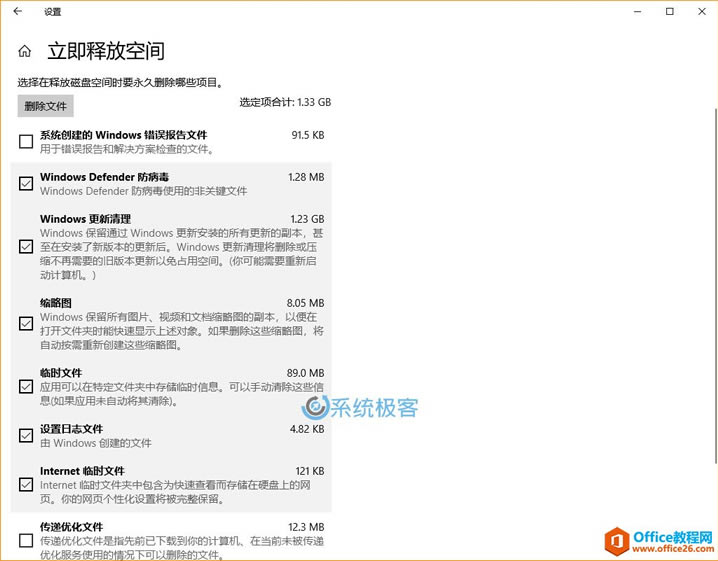Select the 传递优化文件 item title

71,527
